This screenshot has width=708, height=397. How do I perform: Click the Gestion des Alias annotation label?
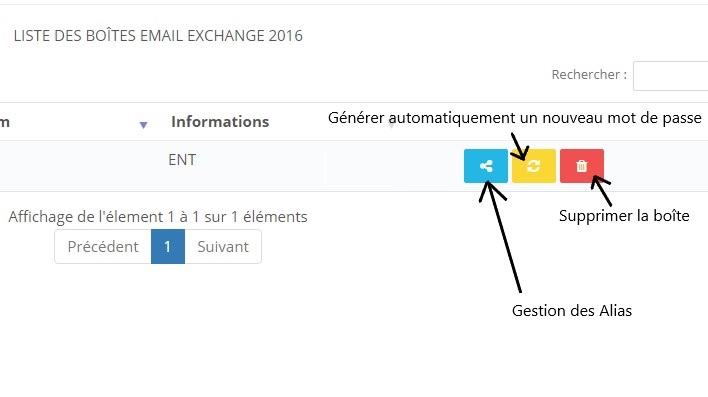572,311
